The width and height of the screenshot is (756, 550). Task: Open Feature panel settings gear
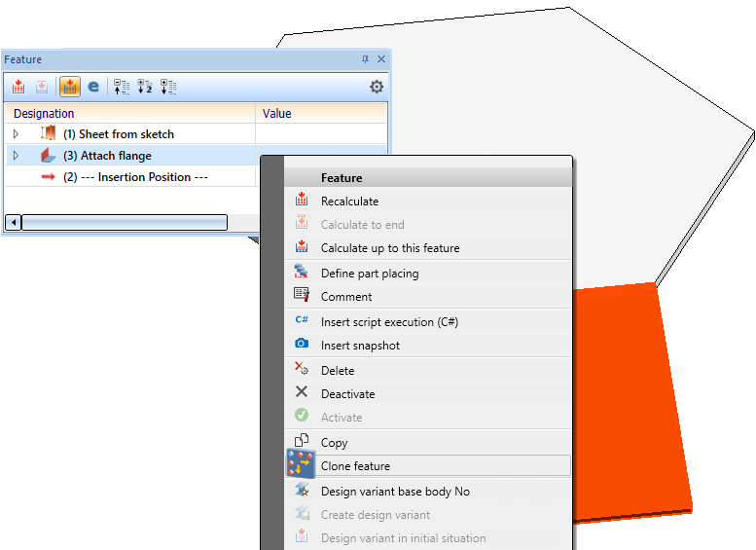pos(377,87)
